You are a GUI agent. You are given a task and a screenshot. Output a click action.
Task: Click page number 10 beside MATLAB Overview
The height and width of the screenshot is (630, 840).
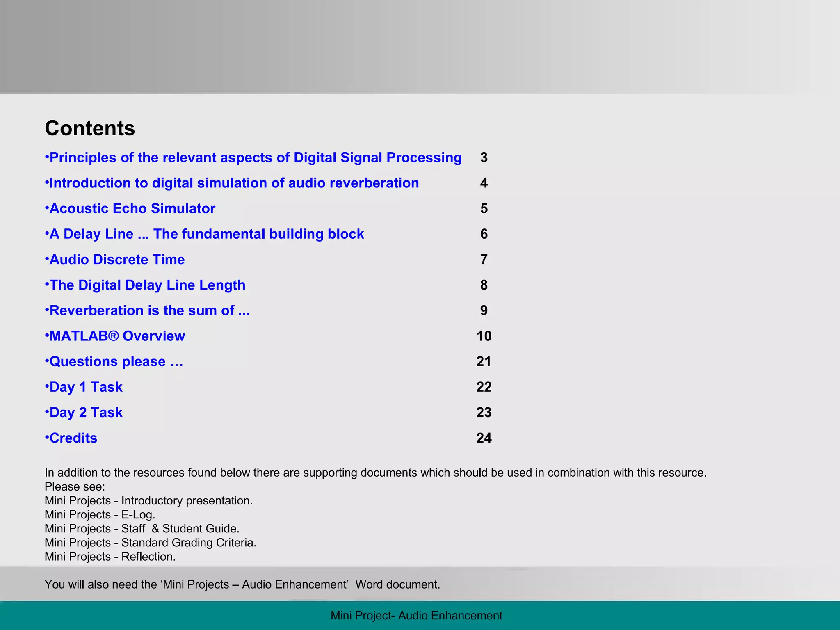pos(484,336)
